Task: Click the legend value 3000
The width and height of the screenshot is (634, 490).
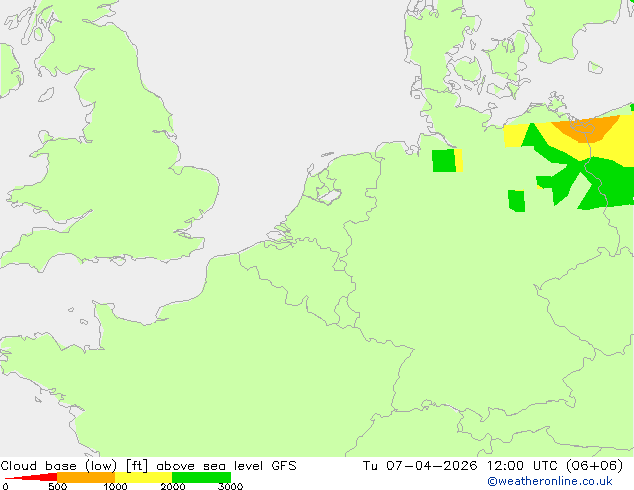Action: click(230, 486)
